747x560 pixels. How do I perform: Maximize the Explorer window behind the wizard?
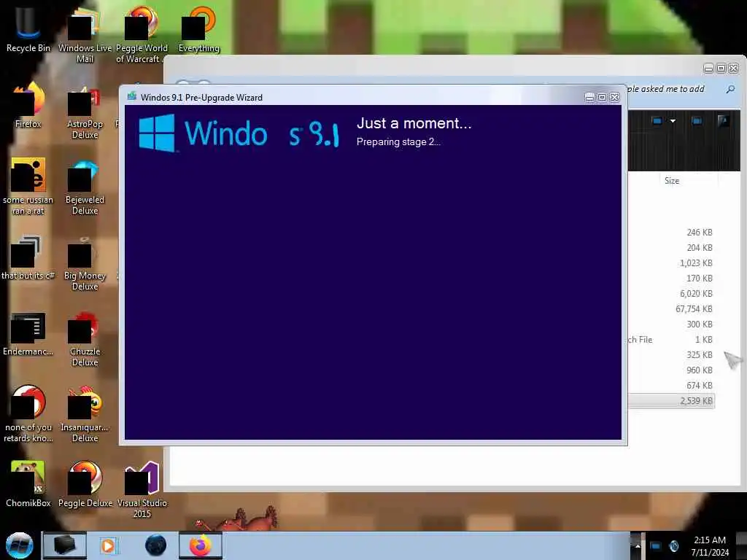721,69
